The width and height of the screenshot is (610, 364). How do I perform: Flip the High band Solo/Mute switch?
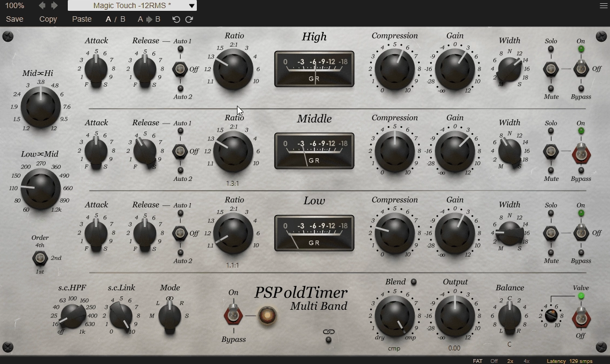click(x=551, y=69)
